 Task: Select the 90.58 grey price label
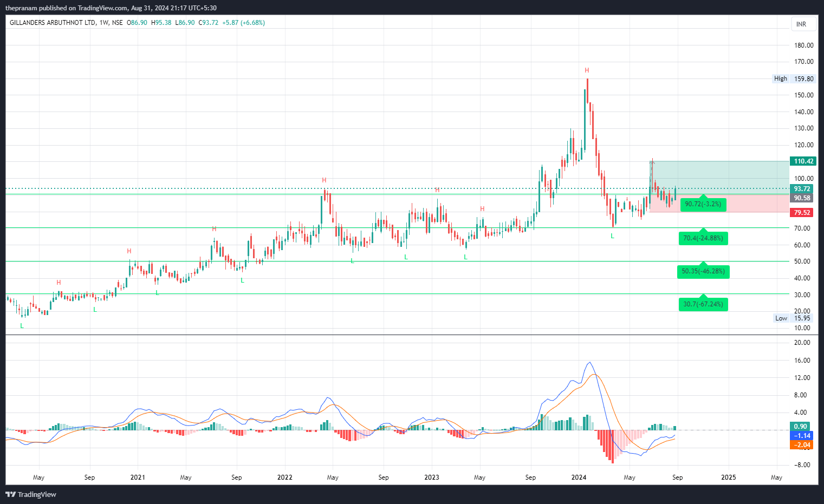tap(802, 198)
